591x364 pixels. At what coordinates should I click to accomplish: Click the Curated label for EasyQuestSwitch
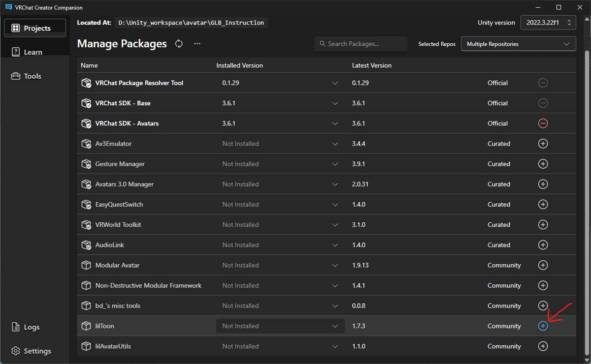click(499, 204)
